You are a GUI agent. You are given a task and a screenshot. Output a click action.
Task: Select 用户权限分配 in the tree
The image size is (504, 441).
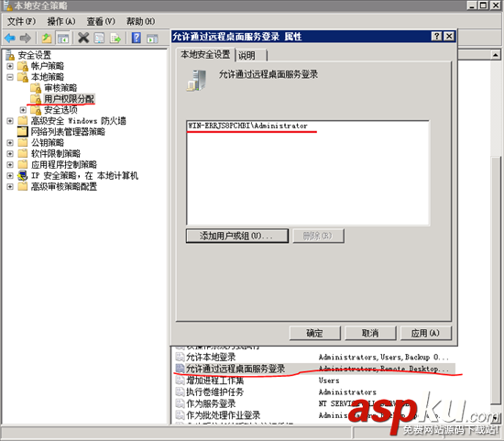[69, 99]
